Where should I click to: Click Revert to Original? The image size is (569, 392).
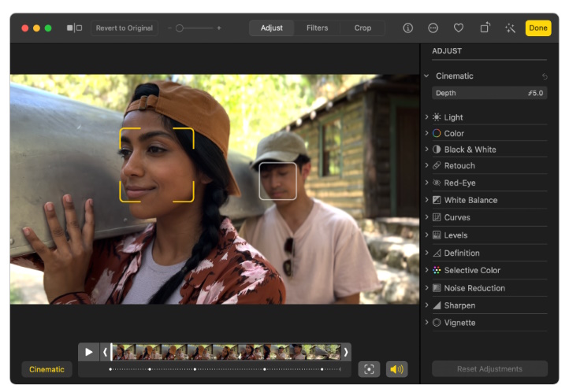pyautogui.click(x=124, y=28)
